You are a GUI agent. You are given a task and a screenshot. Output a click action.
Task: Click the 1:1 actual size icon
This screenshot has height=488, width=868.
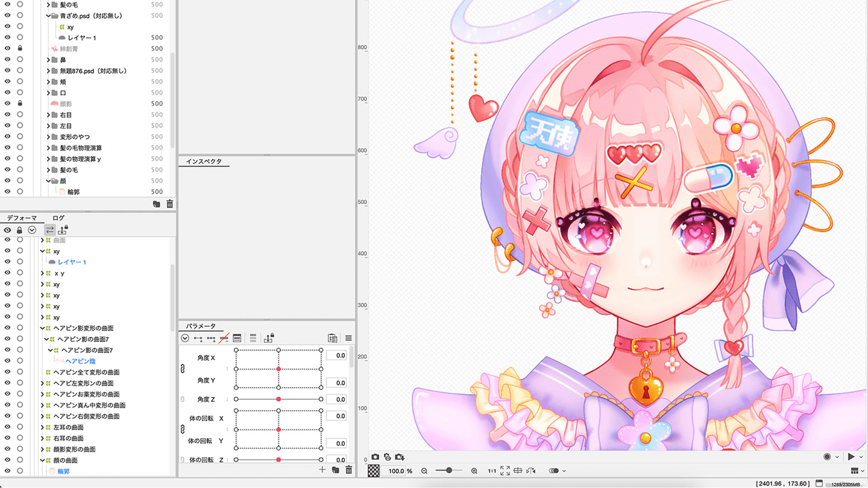[x=492, y=471]
